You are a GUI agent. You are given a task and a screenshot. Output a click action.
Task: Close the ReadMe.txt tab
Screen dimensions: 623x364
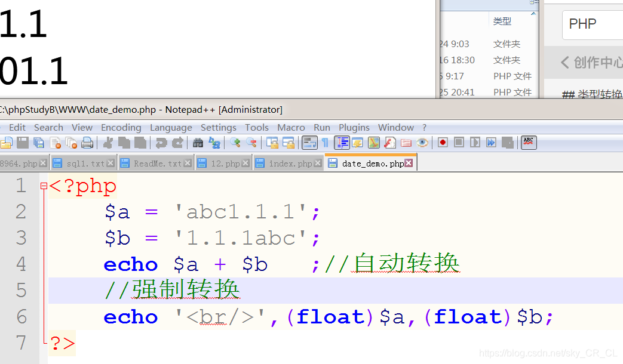pos(188,163)
